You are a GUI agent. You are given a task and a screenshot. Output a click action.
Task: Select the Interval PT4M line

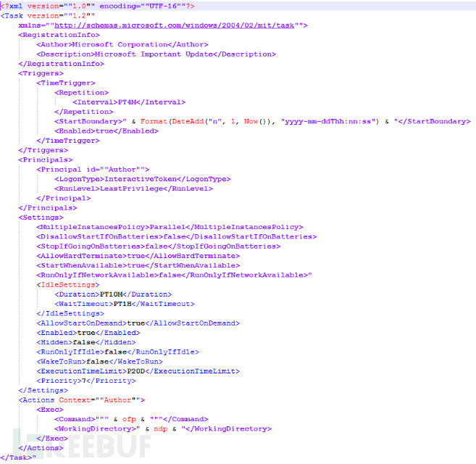point(129,102)
